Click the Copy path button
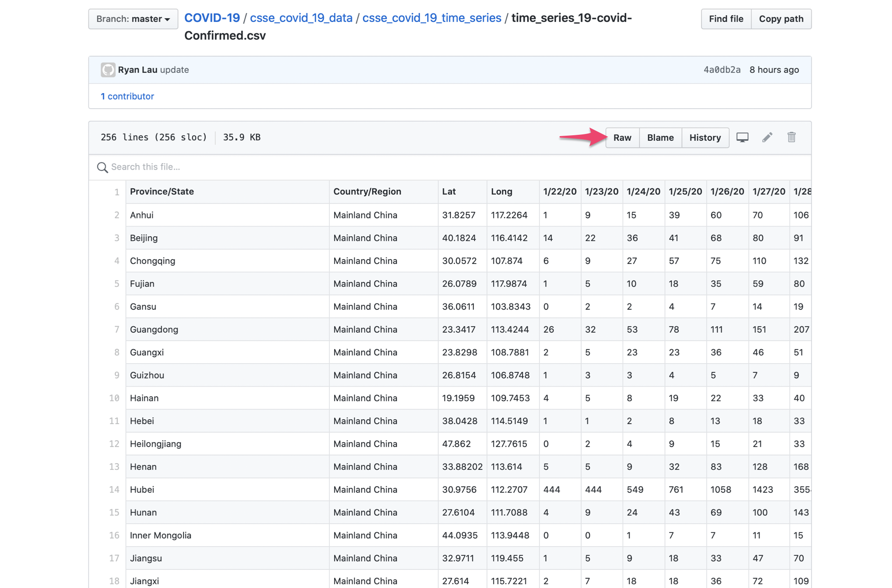This screenshot has height=588, width=892. click(x=781, y=19)
